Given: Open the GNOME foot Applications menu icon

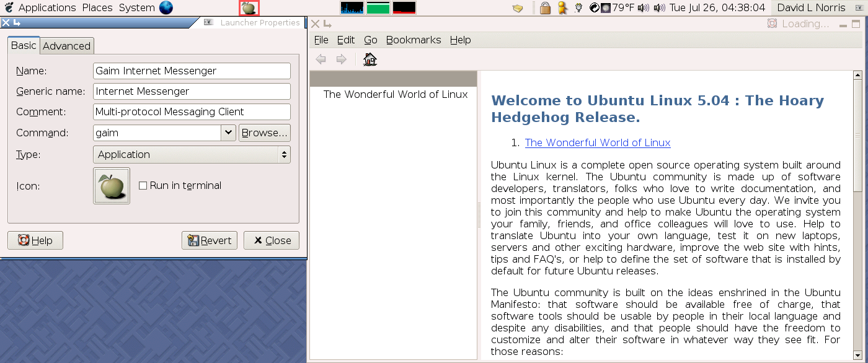Looking at the screenshot, I should pyautogui.click(x=9, y=8).
